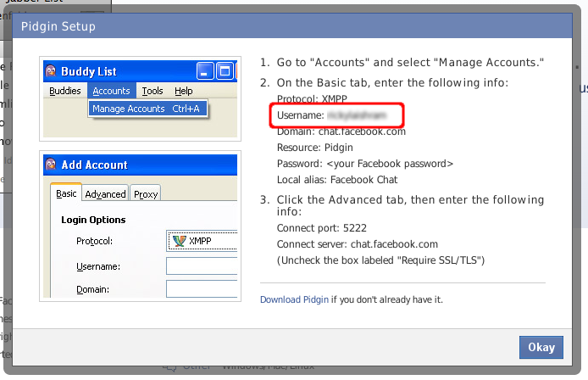The width and height of the screenshot is (588, 380).
Task: Switch to the Advanced tab
Action: [x=105, y=194]
